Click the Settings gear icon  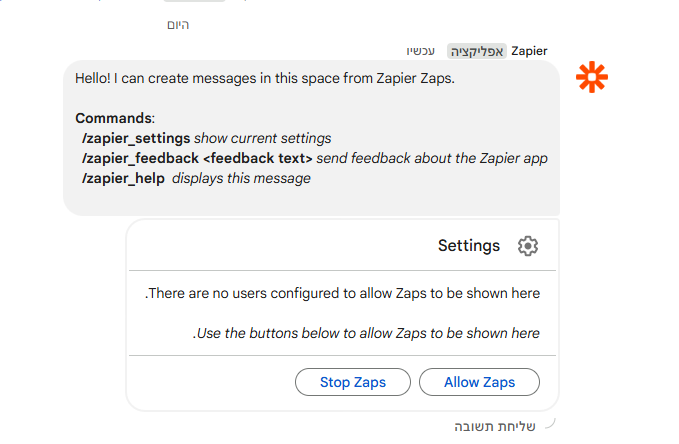click(528, 246)
